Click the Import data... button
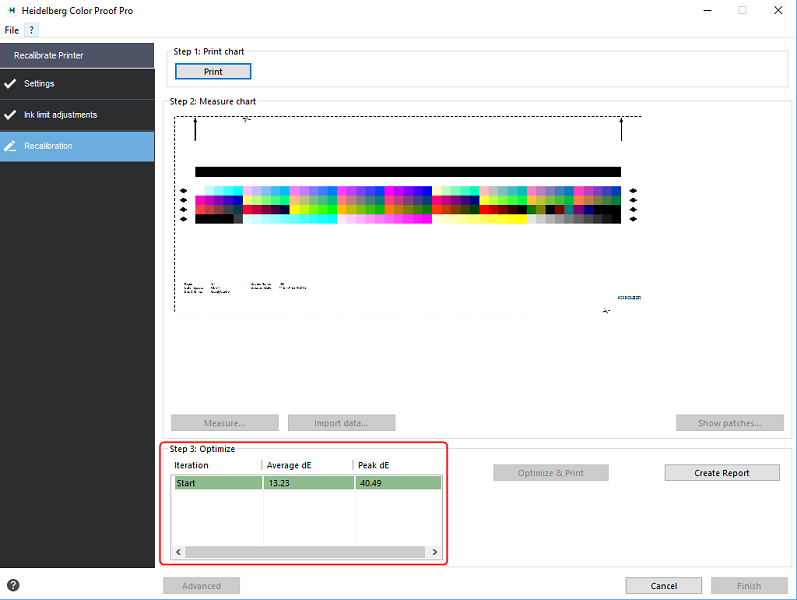The height and width of the screenshot is (600, 797). pos(341,423)
